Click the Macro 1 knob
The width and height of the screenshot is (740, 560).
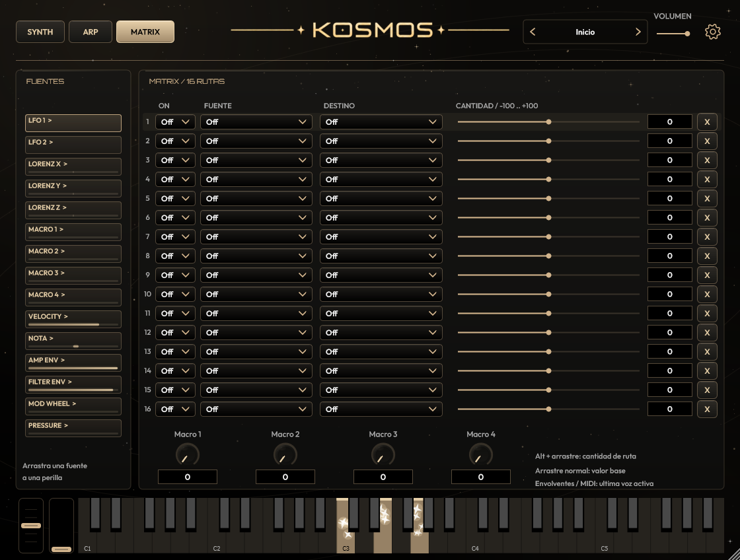[x=188, y=455]
